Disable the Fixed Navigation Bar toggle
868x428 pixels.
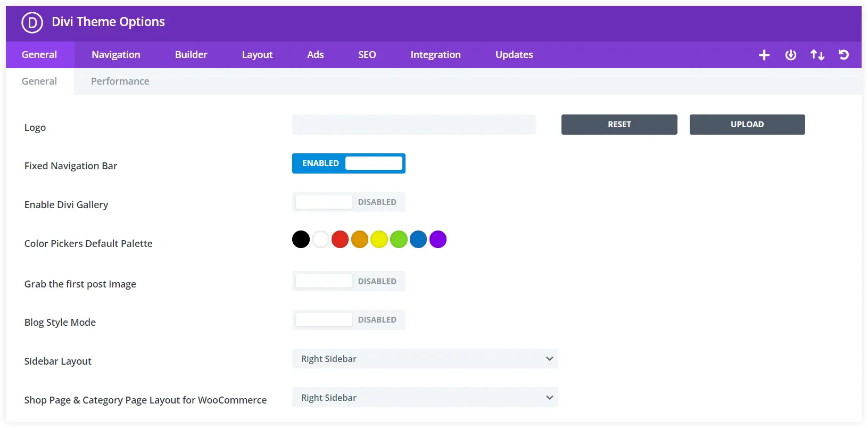tap(349, 163)
